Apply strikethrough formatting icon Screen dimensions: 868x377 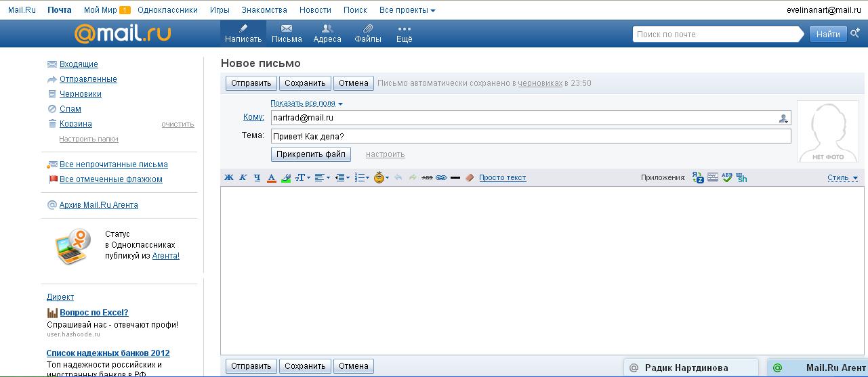(427, 177)
